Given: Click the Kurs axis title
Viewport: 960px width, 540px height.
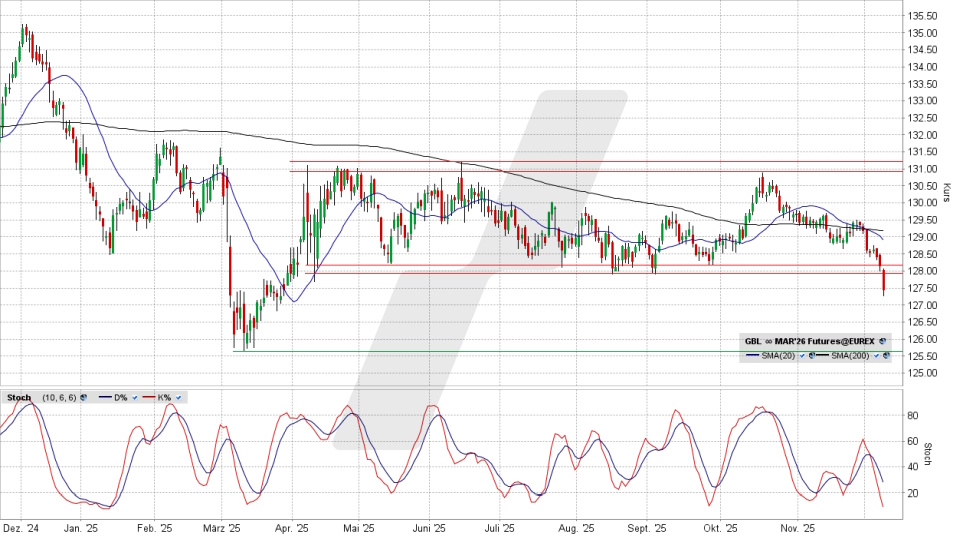Looking at the screenshot, I should click(x=947, y=192).
